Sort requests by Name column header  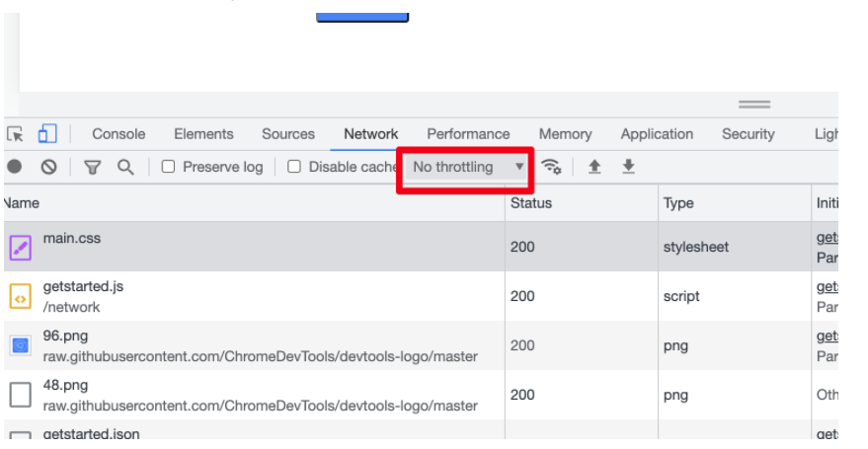[x=254, y=203]
